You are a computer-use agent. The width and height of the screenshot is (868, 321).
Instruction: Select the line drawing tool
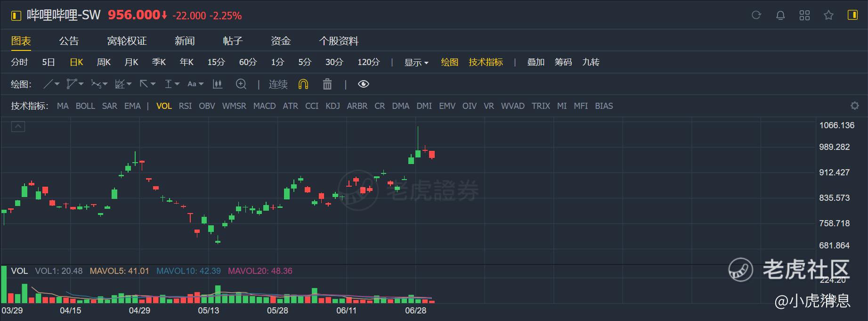(x=48, y=84)
